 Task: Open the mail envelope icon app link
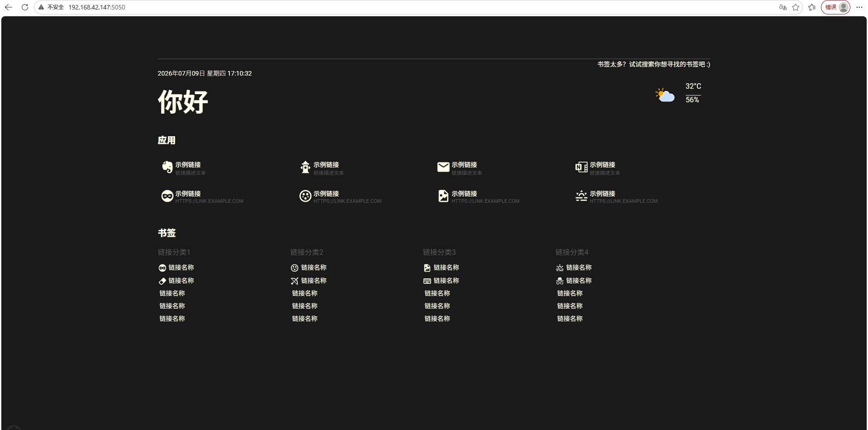[x=459, y=168]
